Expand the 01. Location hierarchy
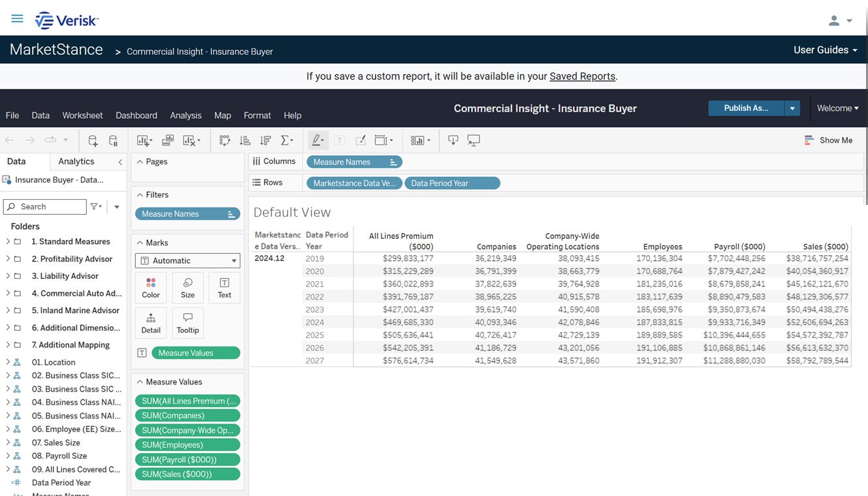868x496 pixels. (8, 362)
